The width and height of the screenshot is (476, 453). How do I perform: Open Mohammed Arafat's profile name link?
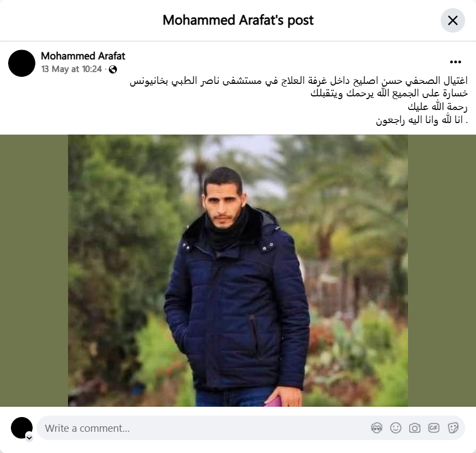coord(83,56)
